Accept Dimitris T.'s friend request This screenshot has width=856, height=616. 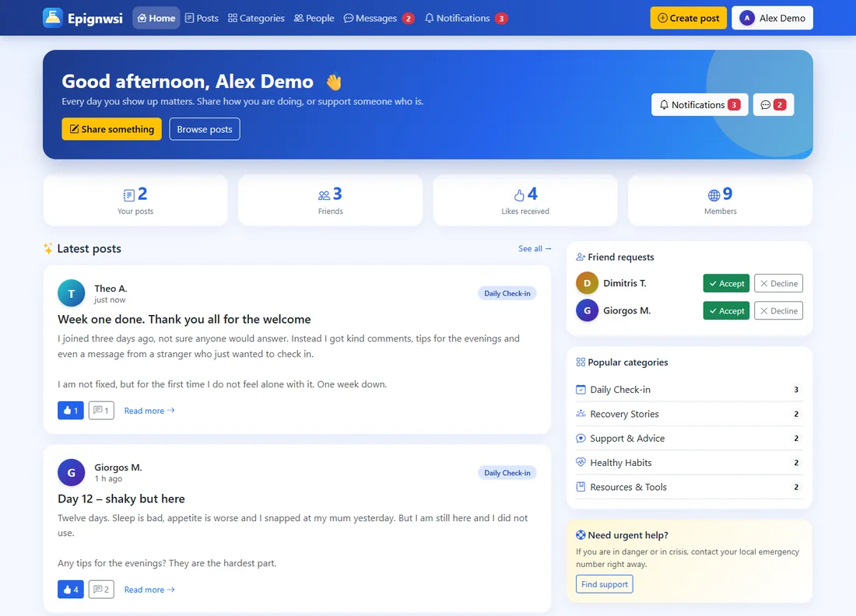(726, 283)
